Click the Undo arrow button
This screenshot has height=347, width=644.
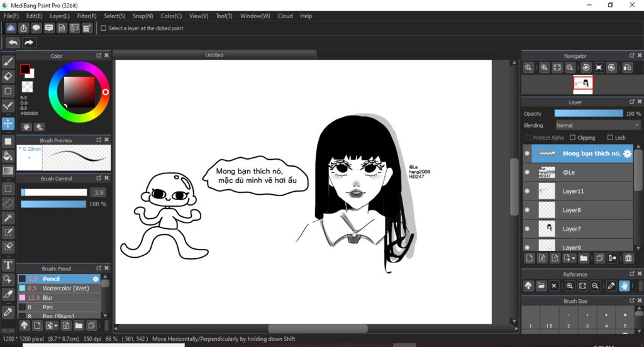point(13,42)
